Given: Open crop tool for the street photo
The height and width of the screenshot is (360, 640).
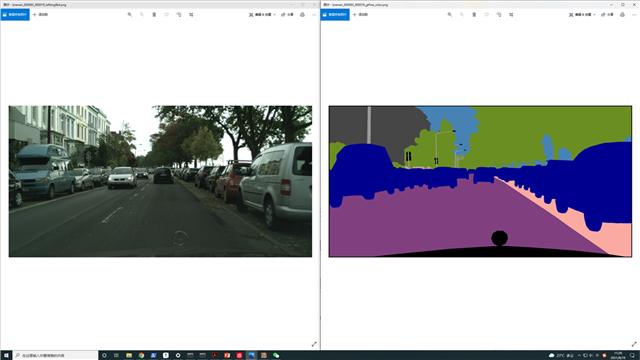Looking at the screenshot, I should [191, 15].
